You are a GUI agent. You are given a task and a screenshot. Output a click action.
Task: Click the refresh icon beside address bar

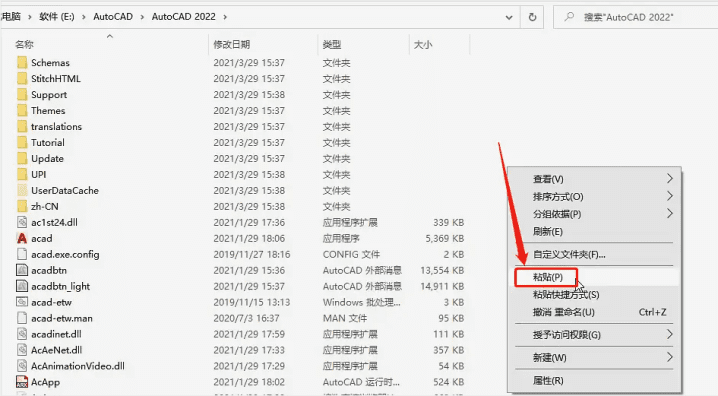(532, 17)
